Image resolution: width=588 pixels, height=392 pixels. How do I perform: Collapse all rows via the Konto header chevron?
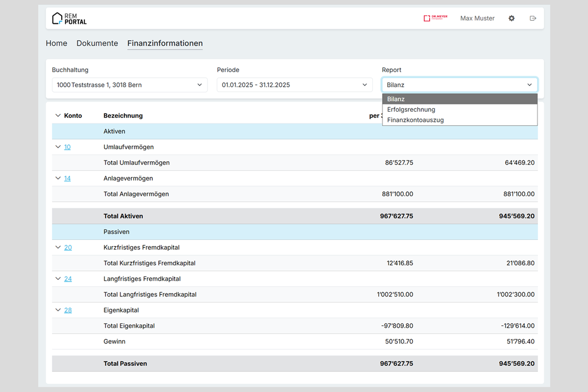pos(58,116)
